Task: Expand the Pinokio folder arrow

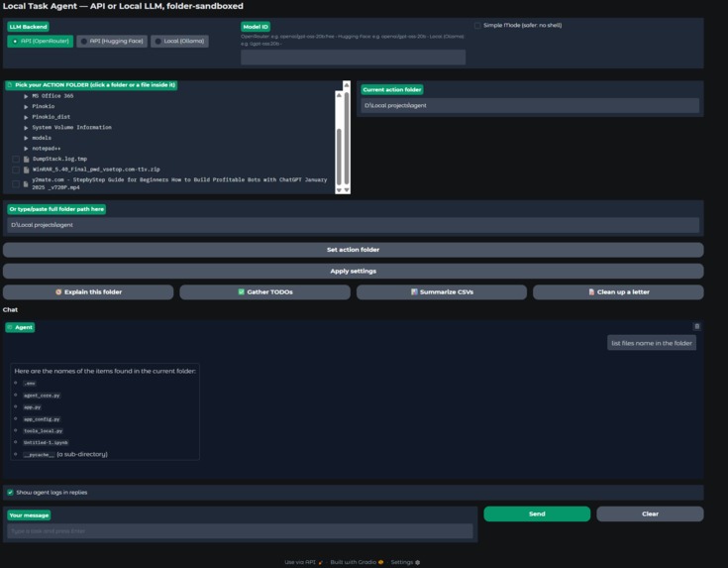Action: click(26, 106)
